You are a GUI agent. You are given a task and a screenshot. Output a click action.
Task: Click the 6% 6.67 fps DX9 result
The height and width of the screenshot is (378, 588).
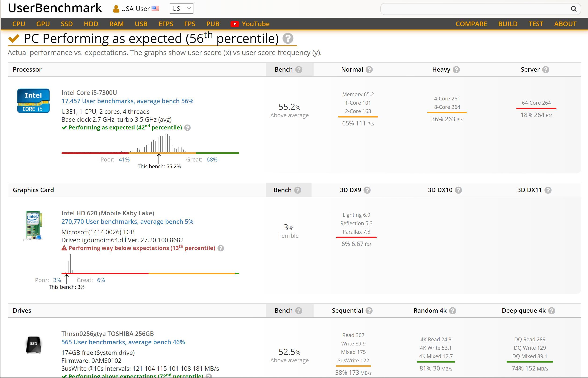pos(356,244)
